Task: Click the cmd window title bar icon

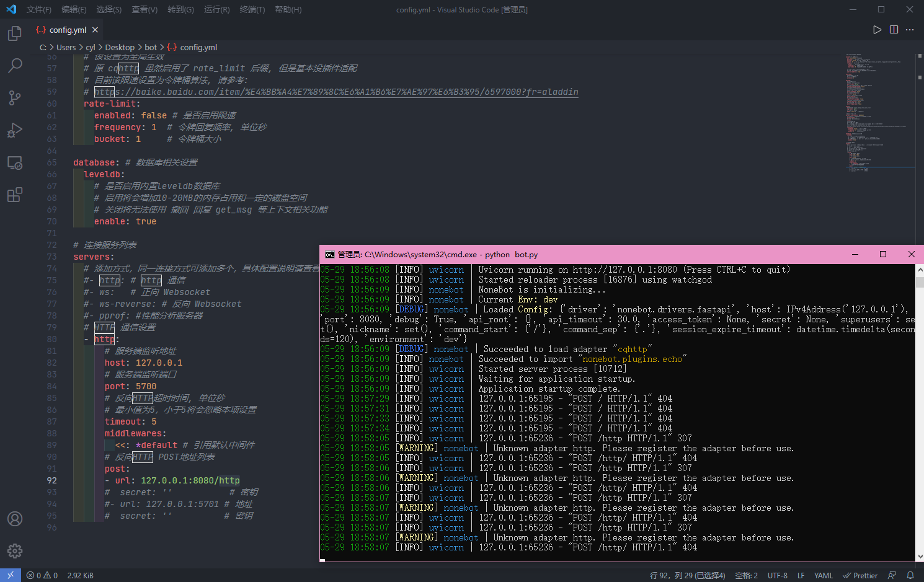Action: pos(329,254)
